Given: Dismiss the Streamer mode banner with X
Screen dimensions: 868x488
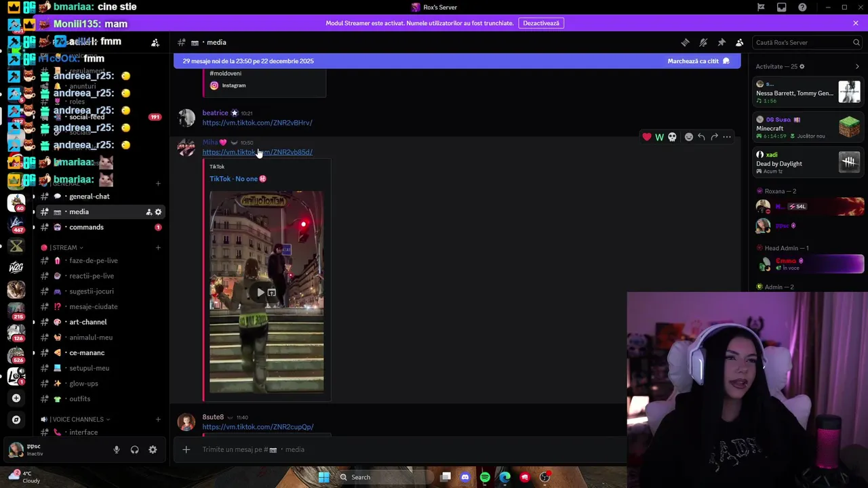Looking at the screenshot, I should coord(856,23).
